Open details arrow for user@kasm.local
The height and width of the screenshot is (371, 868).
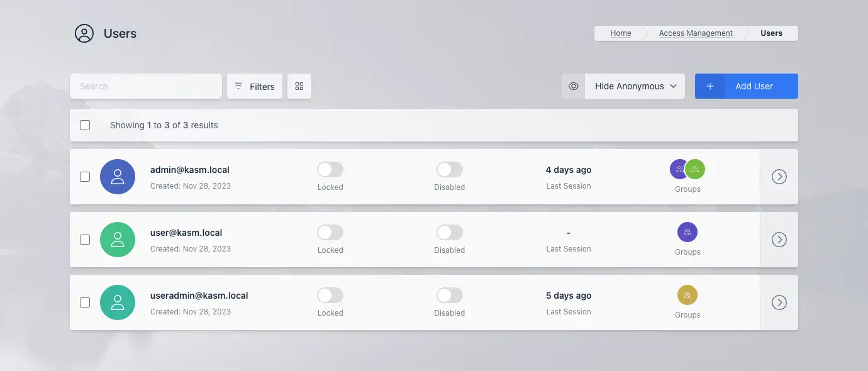pos(779,240)
